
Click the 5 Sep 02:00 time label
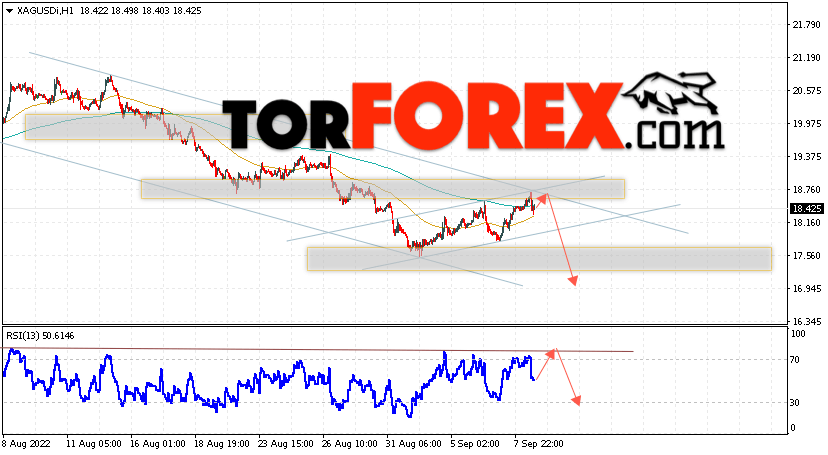(475, 444)
